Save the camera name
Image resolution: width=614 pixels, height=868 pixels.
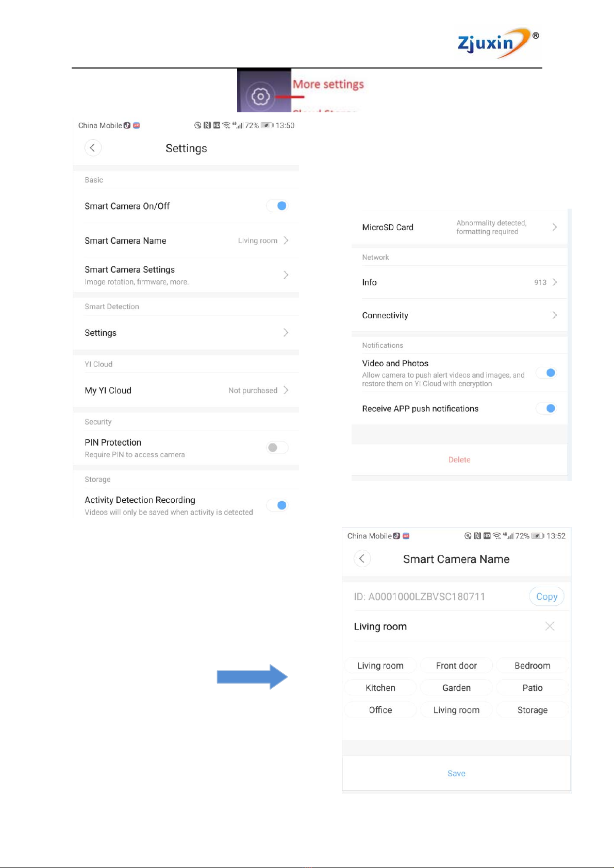coord(456,773)
